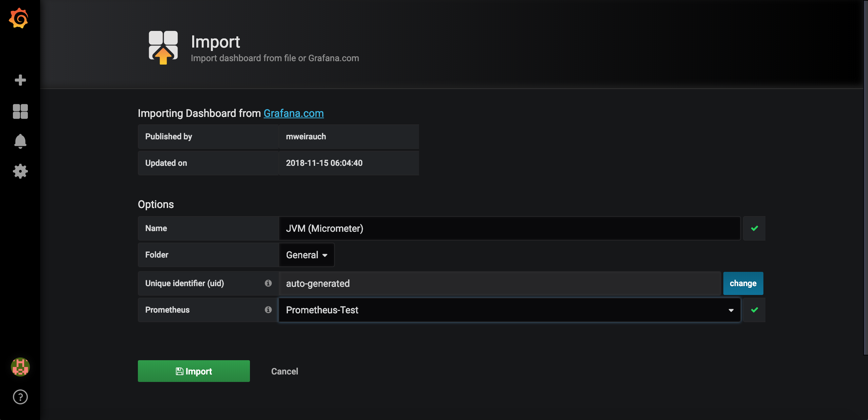Click the green checkmark beside Name

click(x=754, y=228)
